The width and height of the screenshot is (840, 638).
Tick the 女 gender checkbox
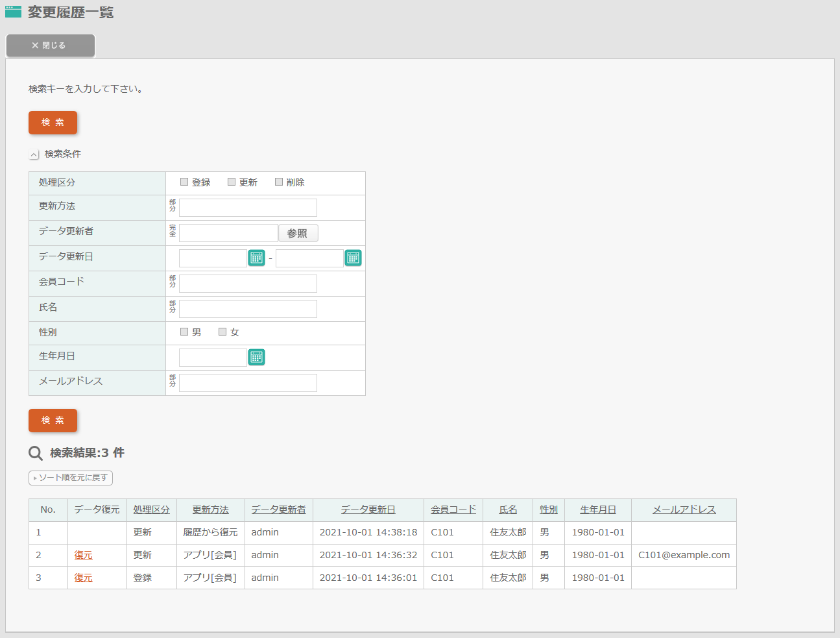[x=222, y=332]
